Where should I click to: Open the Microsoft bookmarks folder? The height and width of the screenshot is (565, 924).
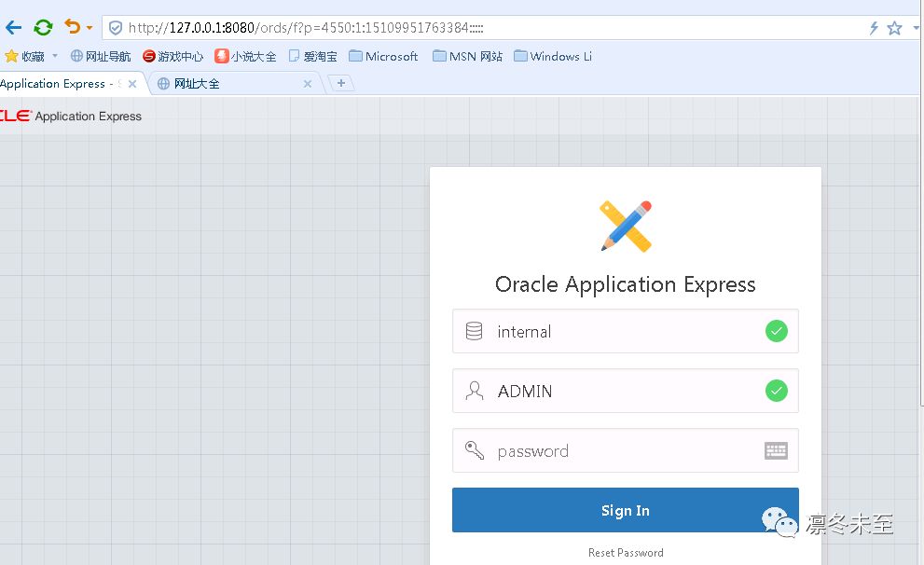click(x=383, y=56)
